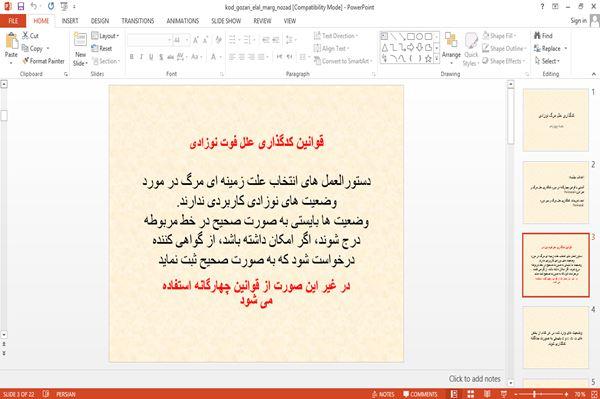Open the Select dropdown in Editing group
The height and width of the screenshot is (399, 600).
547,61
